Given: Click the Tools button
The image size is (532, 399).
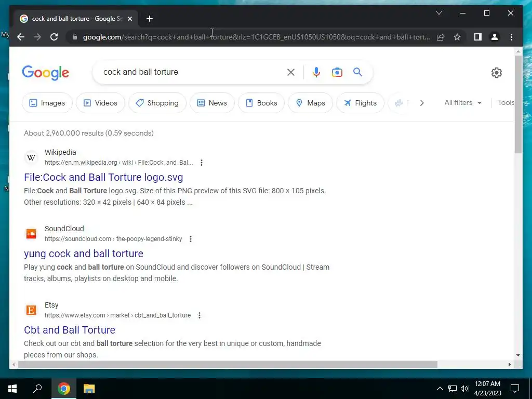Looking at the screenshot, I should click(x=506, y=102).
